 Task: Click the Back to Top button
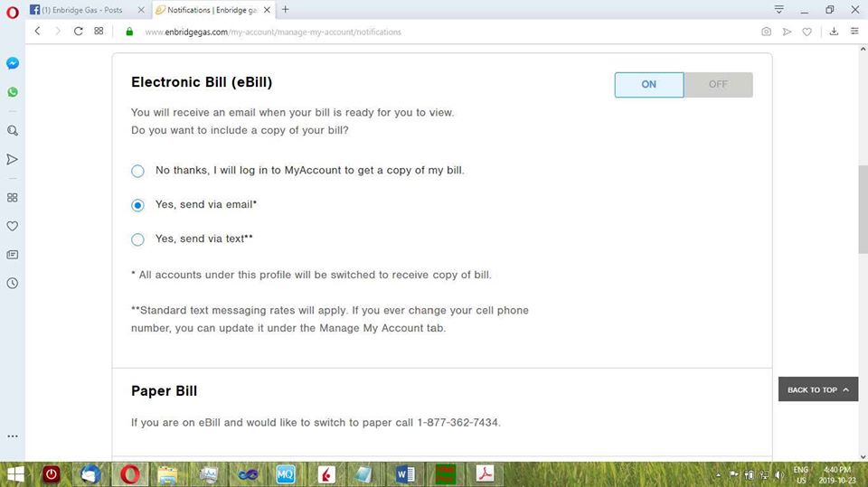pyautogui.click(x=817, y=389)
